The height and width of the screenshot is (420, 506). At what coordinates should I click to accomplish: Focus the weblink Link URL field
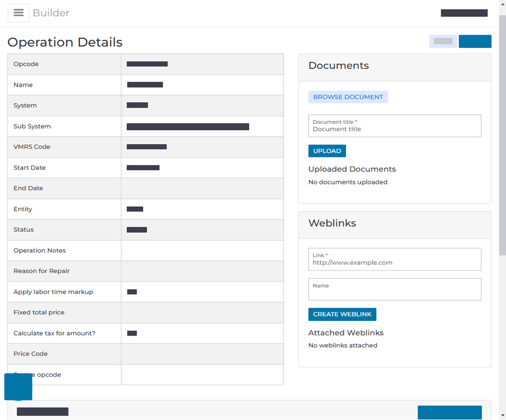click(395, 259)
